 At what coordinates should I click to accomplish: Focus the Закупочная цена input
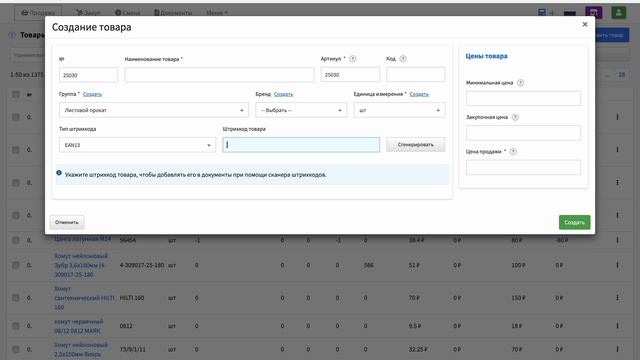[523, 133]
